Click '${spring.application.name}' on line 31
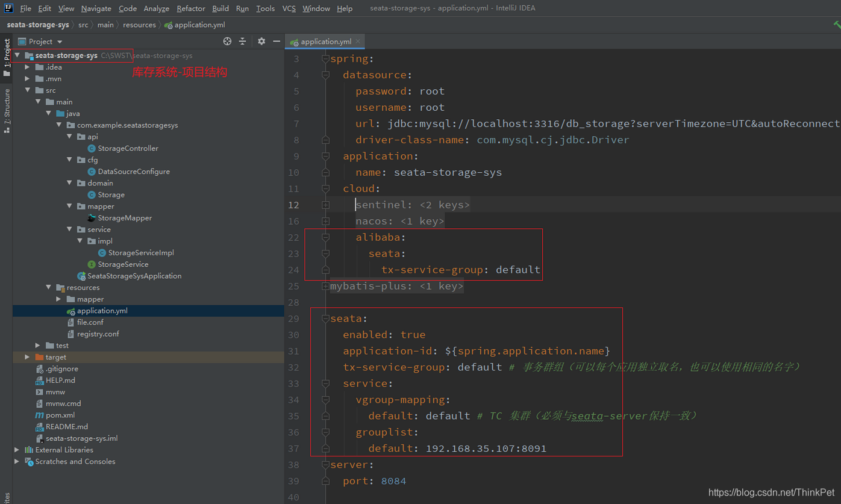The width and height of the screenshot is (841, 504). pos(528,351)
